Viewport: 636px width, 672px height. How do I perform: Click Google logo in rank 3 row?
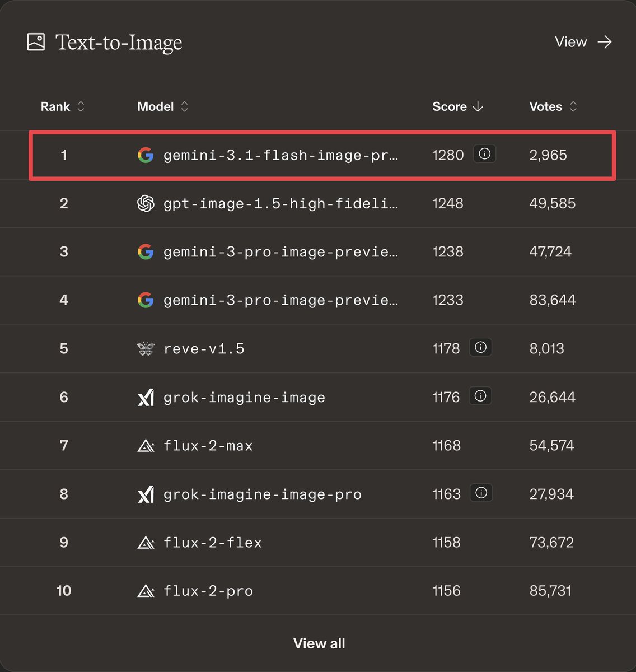coord(146,251)
